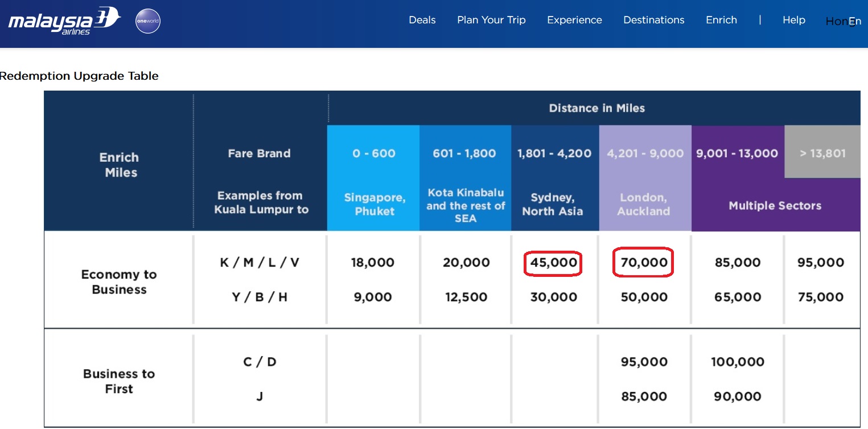The height and width of the screenshot is (429, 868).
Task: Click the 4,201 - 9,000 lavender header
Action: [x=645, y=153]
